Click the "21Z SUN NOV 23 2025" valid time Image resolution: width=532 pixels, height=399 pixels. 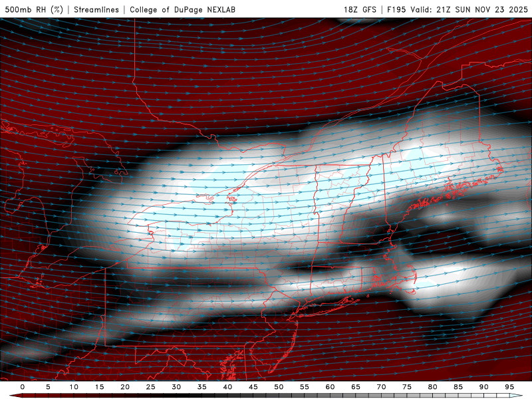(482, 9)
